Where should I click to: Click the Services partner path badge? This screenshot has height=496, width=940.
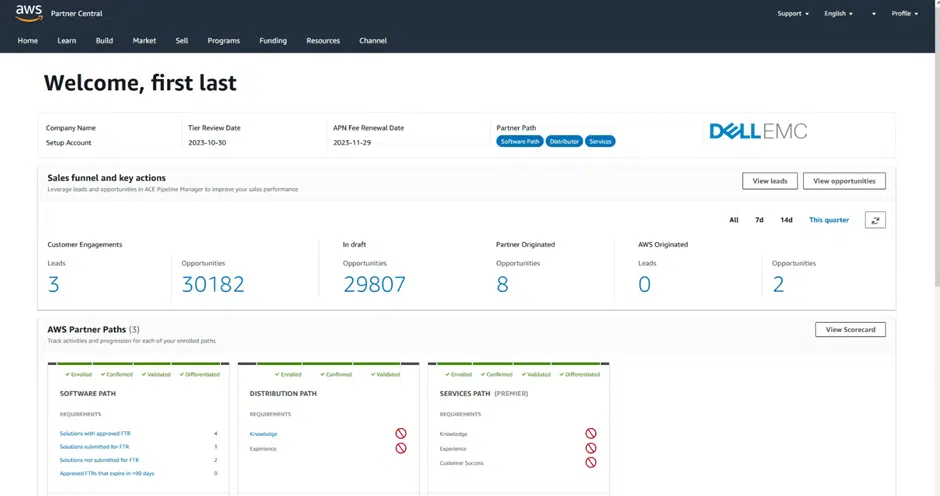coord(600,142)
